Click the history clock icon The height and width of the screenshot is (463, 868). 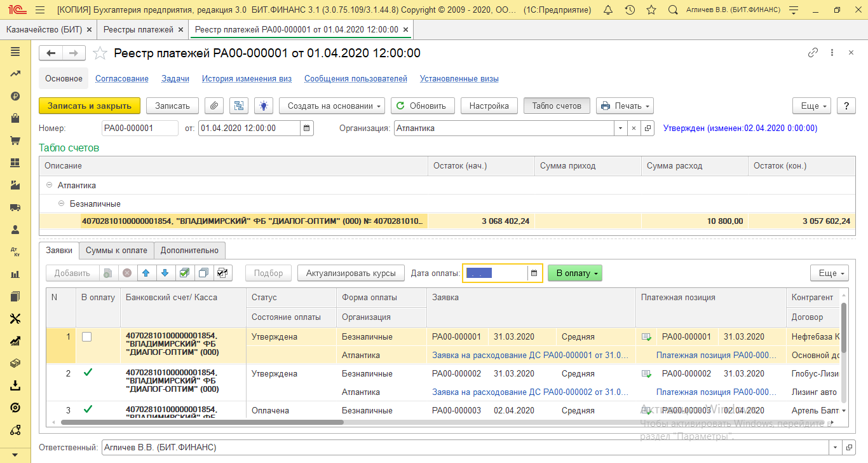pos(630,10)
